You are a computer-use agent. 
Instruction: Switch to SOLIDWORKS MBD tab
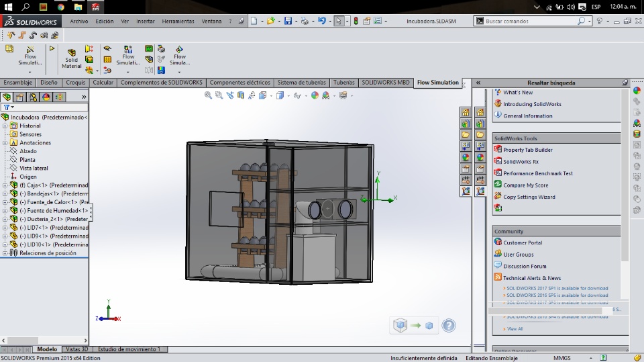click(x=385, y=82)
